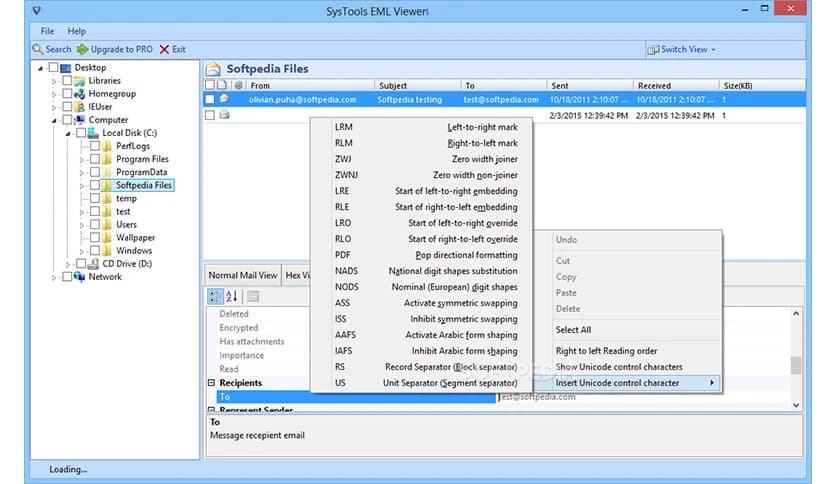Click the To field value test@softpedia.com
836x484 pixels.
(537, 397)
